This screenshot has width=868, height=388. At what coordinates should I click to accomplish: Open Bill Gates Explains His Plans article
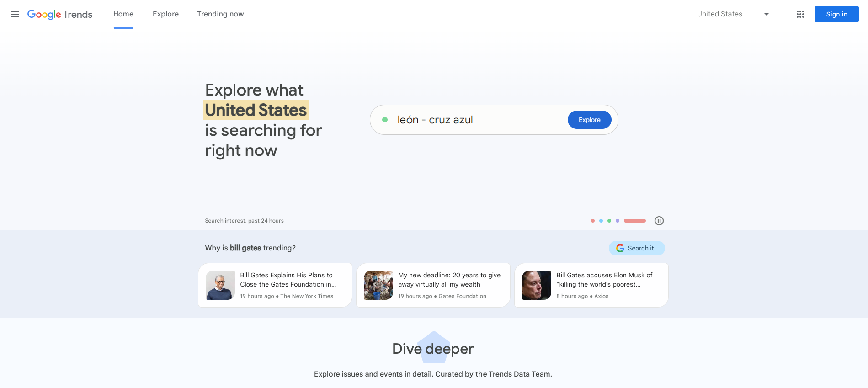click(275, 285)
